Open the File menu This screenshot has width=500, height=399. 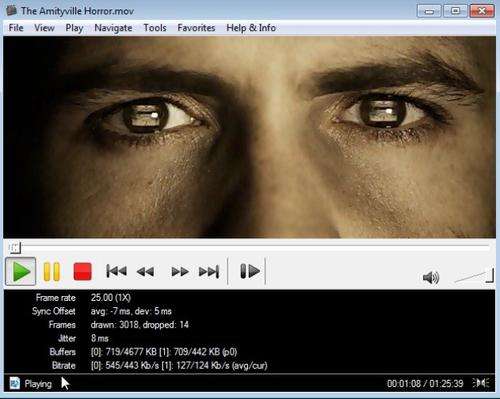pyautogui.click(x=16, y=28)
